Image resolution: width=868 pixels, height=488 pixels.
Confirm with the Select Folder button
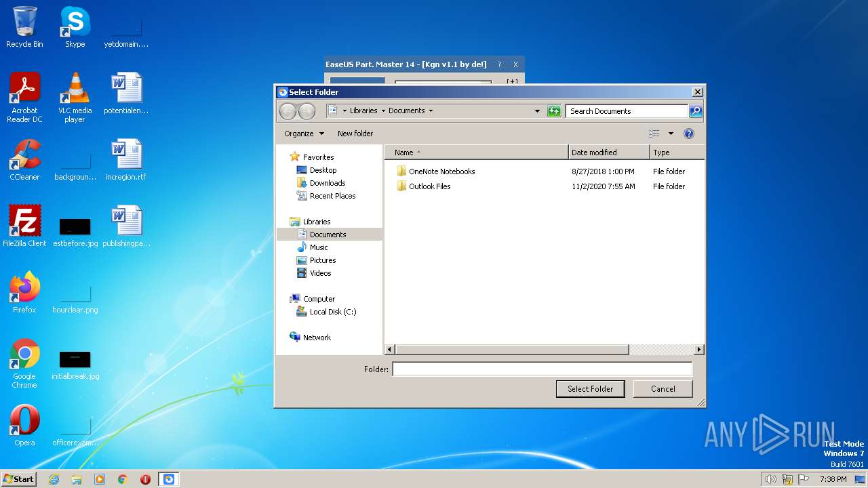tap(591, 389)
